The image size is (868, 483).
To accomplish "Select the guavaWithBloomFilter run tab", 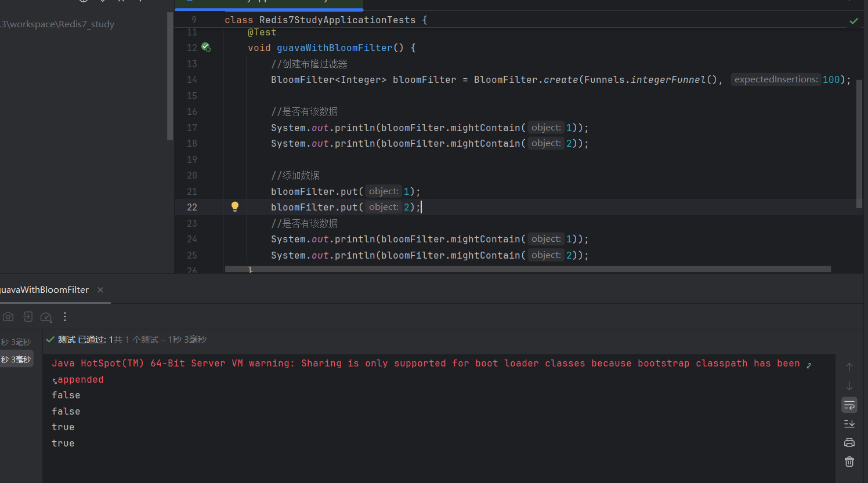I will (x=44, y=290).
